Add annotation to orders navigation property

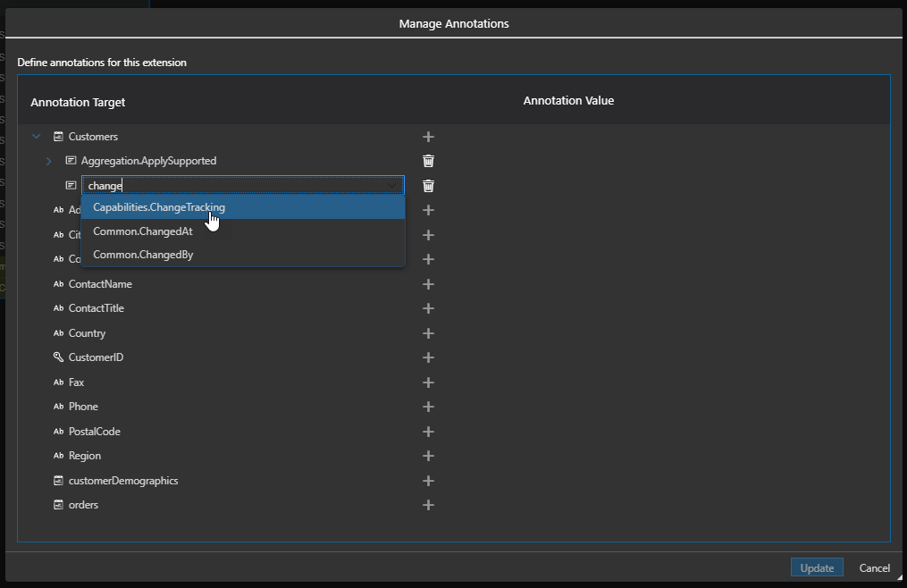(428, 505)
